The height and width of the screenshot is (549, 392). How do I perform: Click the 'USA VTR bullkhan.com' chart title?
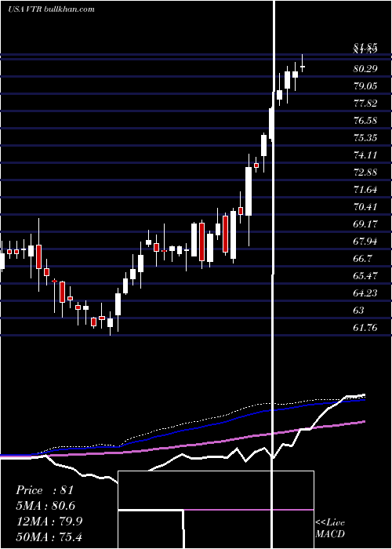(52, 9)
